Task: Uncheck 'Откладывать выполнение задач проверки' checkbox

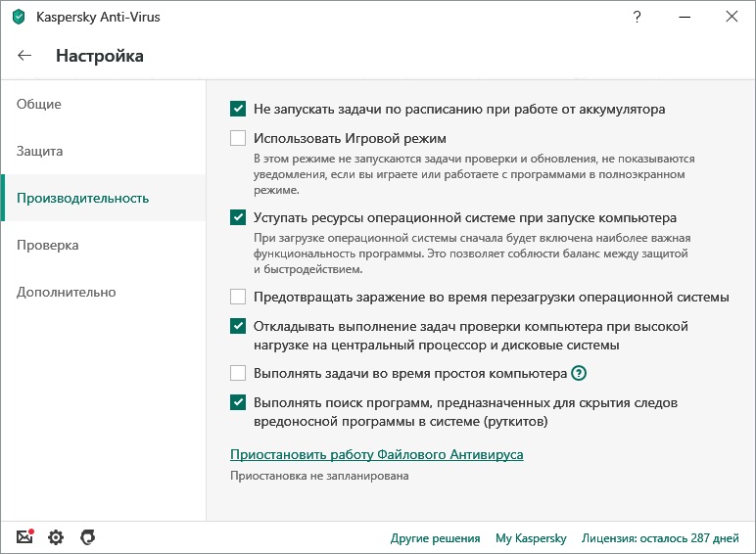Action: click(x=238, y=326)
